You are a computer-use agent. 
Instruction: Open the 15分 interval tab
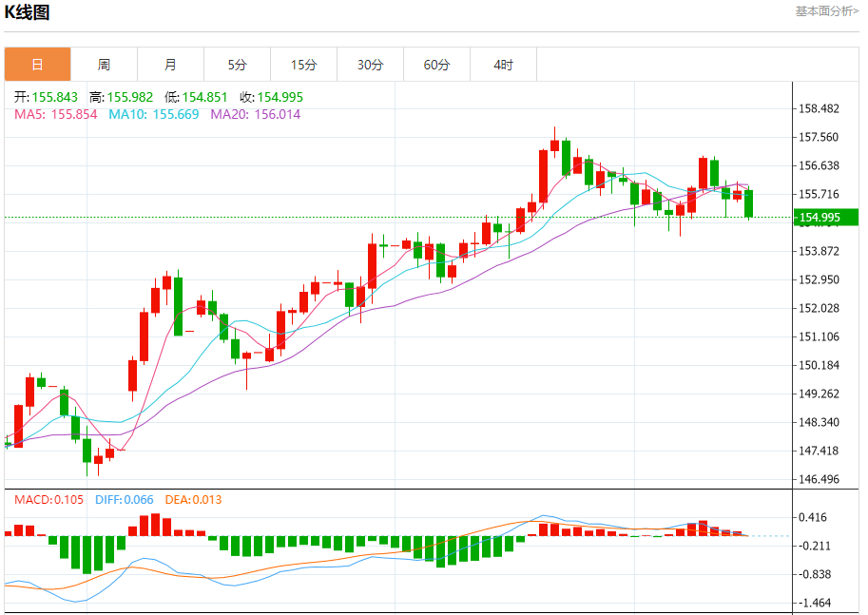click(x=303, y=65)
